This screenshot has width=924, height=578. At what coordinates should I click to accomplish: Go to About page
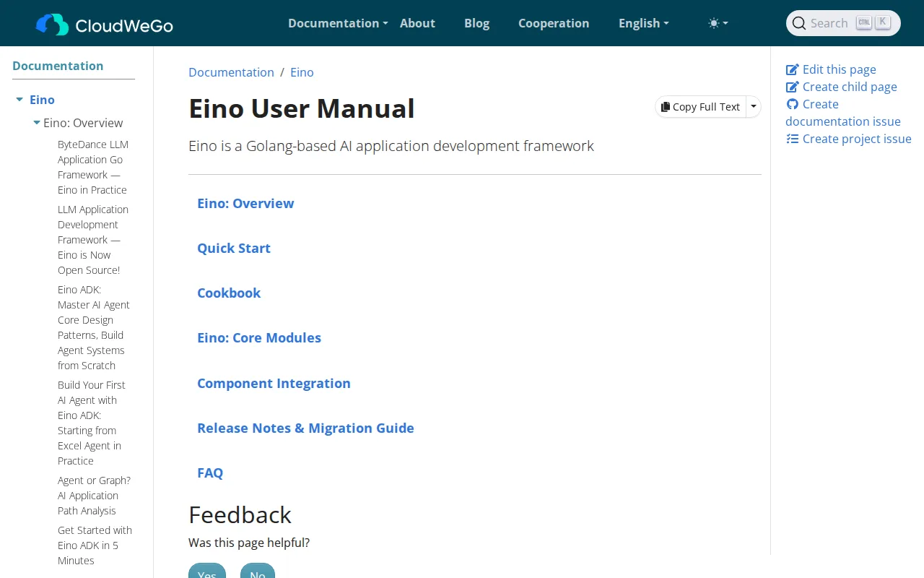click(x=417, y=23)
